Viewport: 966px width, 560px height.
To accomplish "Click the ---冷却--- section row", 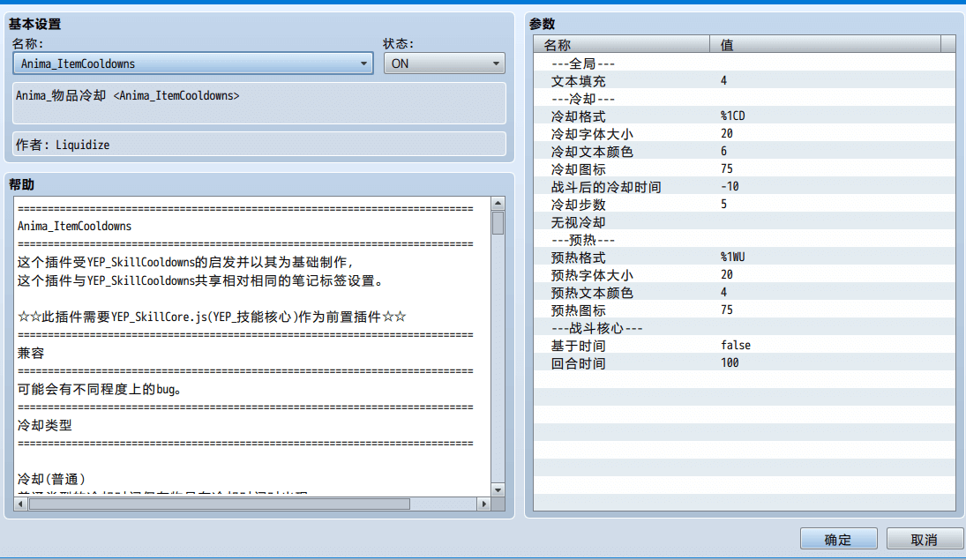I will pos(745,99).
